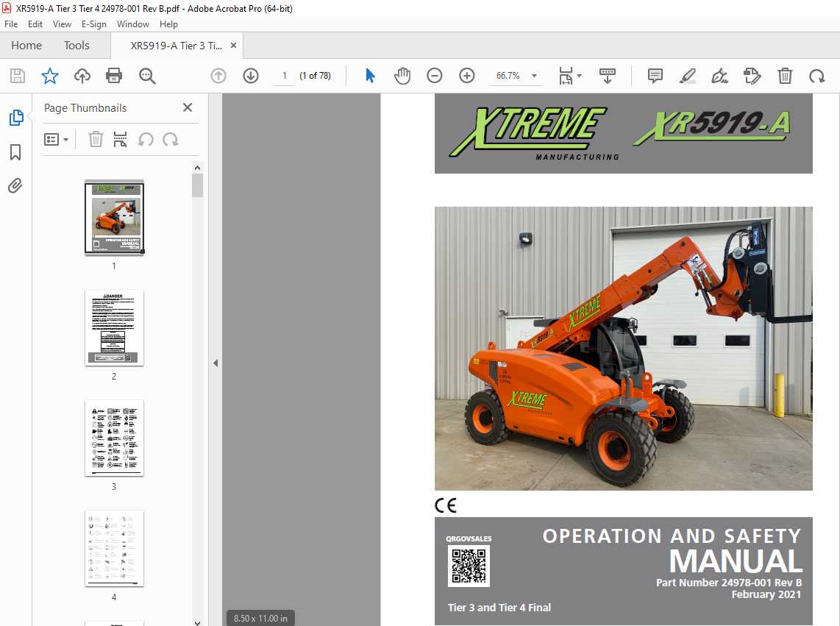840x626 pixels.
Task: Click the Stamp tool icon
Action: pyautogui.click(x=752, y=76)
